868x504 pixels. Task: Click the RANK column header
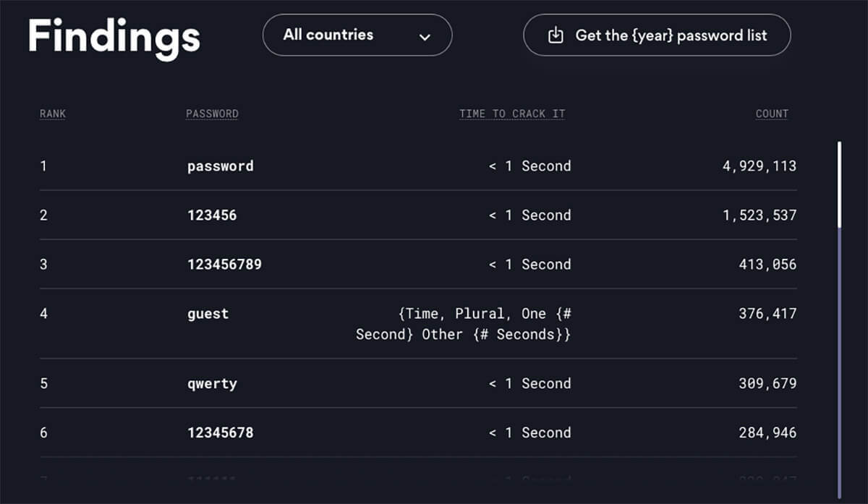pyautogui.click(x=53, y=114)
